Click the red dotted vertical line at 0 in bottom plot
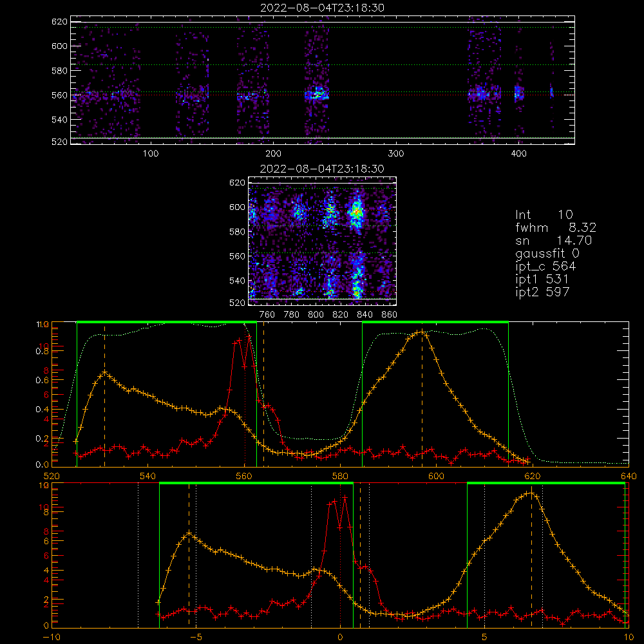Screen dimensions: 644x644 pos(340,555)
